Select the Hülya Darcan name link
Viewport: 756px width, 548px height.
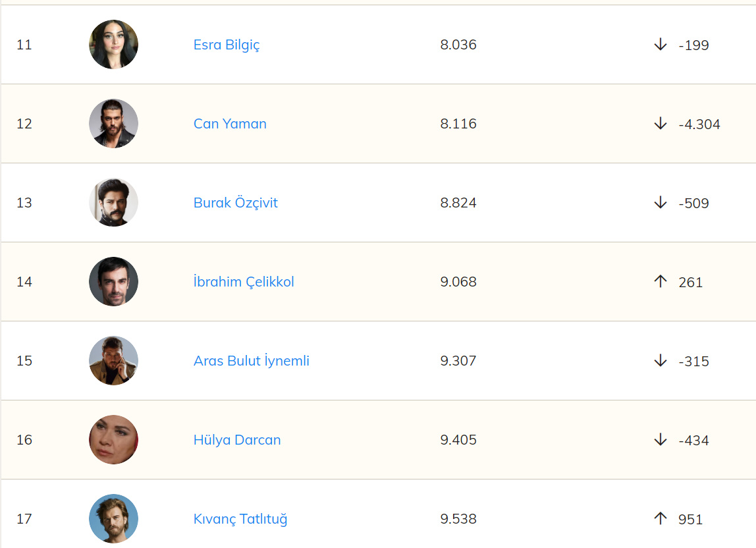(x=237, y=440)
